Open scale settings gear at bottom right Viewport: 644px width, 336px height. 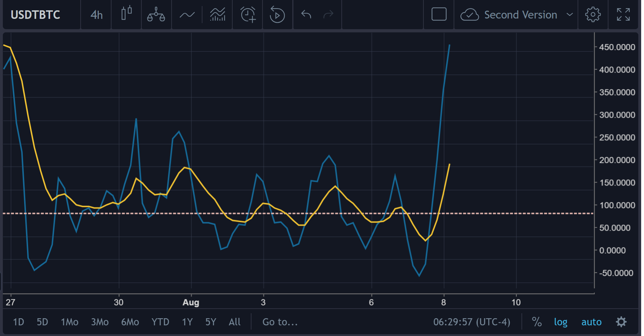621,322
